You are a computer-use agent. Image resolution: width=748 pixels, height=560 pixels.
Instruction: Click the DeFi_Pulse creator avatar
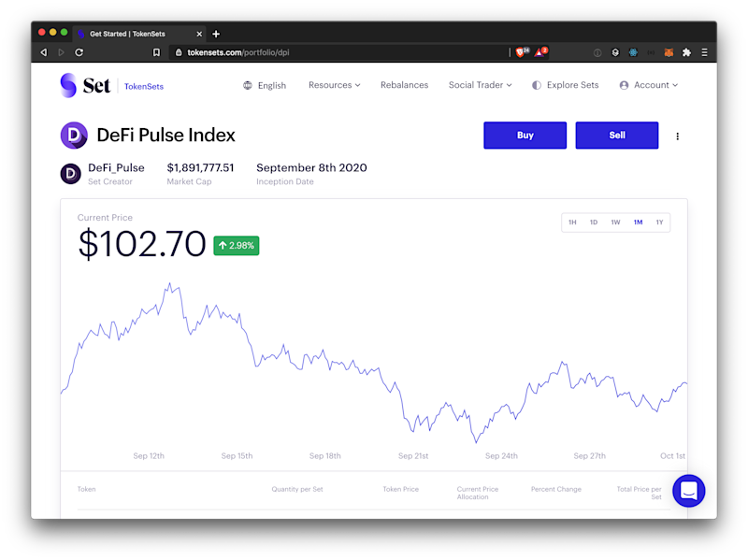[71, 174]
